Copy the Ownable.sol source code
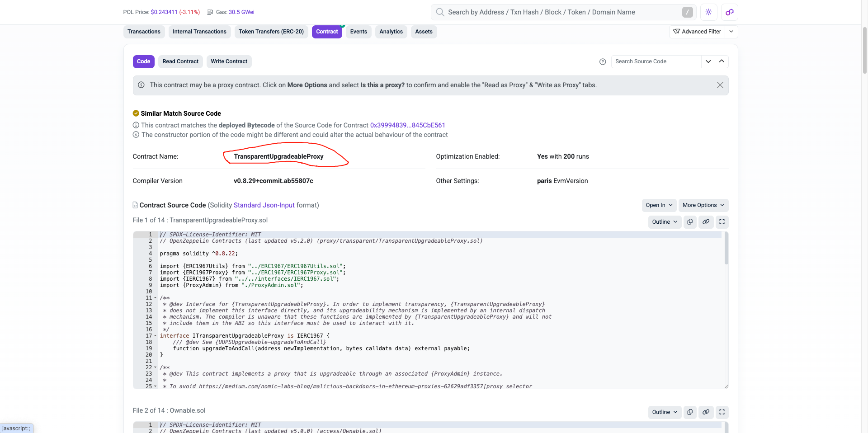868x433 pixels. pyautogui.click(x=690, y=412)
